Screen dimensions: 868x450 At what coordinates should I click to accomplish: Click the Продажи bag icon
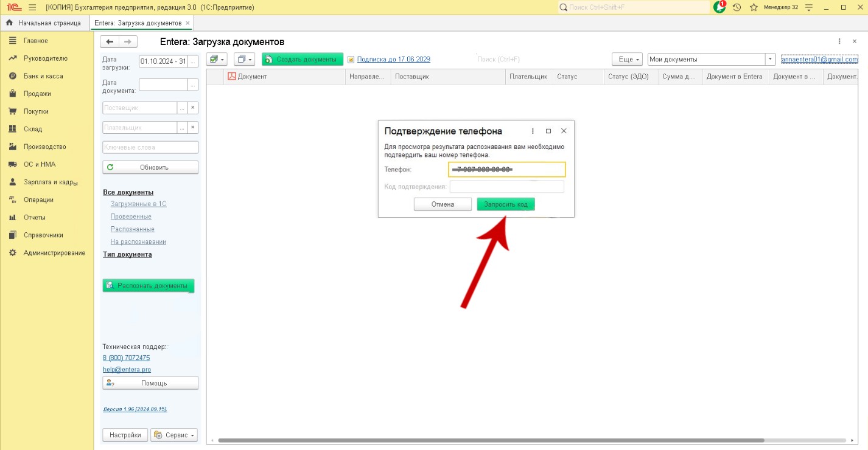tap(12, 94)
